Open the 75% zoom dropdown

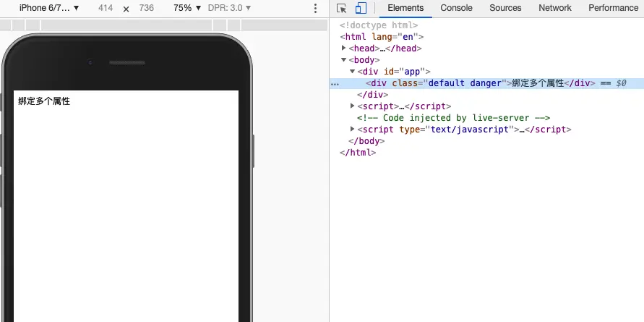coord(187,8)
